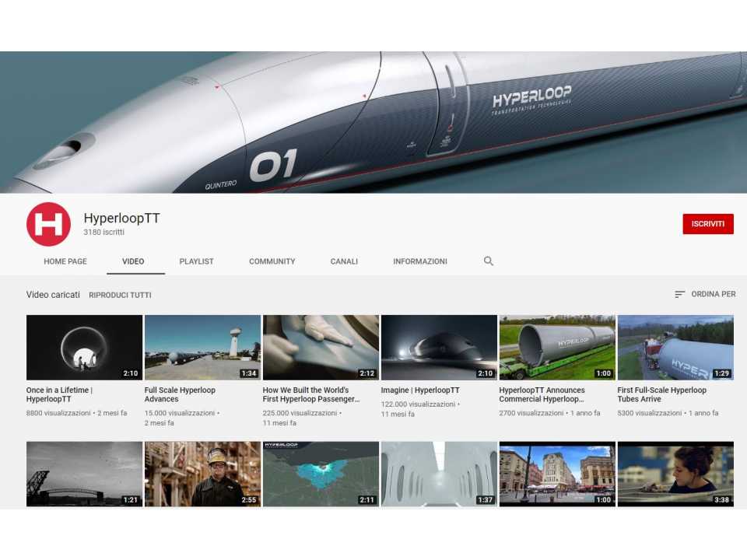Subscribe using the ISCRIVITI button

click(708, 223)
